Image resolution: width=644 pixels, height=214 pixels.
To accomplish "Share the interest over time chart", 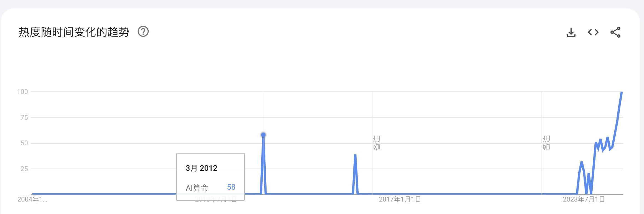I will point(615,32).
